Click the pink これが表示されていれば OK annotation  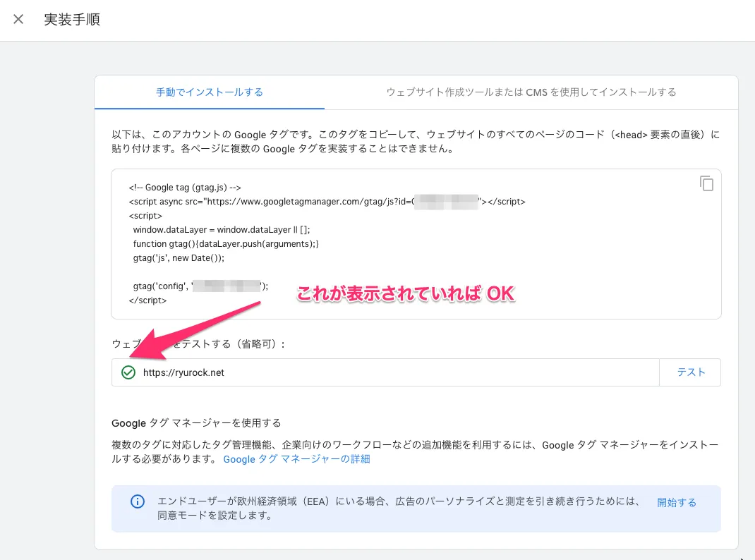tap(406, 295)
